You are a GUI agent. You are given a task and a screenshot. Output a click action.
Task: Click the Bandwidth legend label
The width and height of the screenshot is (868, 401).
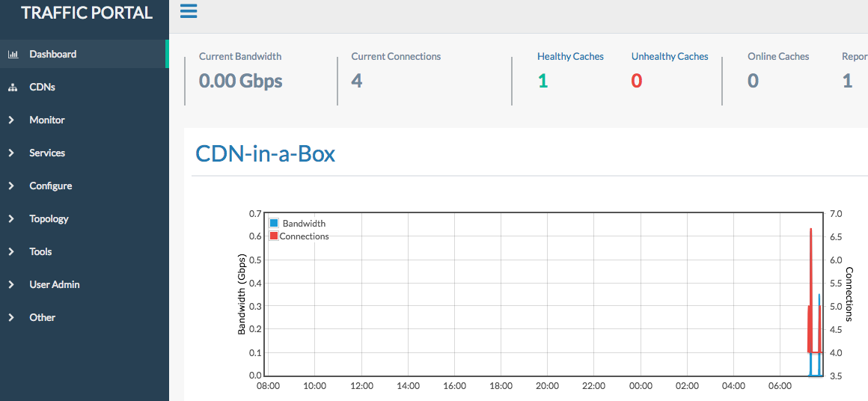304,224
